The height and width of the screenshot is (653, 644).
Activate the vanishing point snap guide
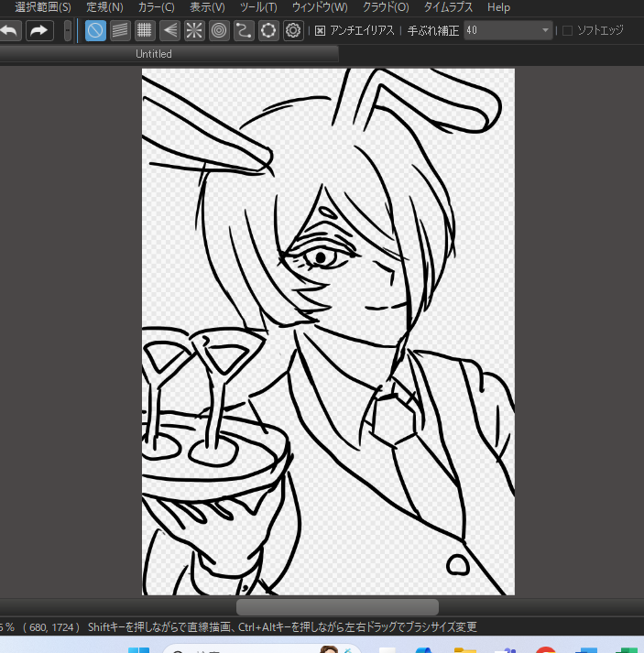click(169, 30)
